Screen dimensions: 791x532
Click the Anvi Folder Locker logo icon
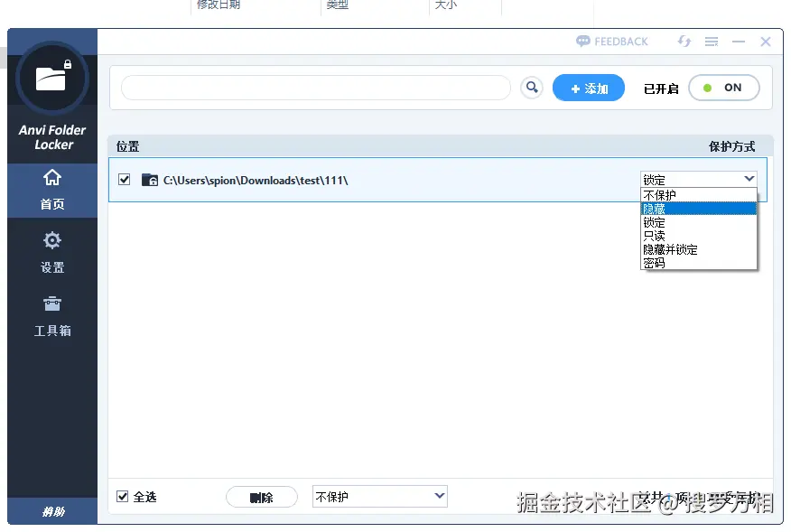coord(51,78)
